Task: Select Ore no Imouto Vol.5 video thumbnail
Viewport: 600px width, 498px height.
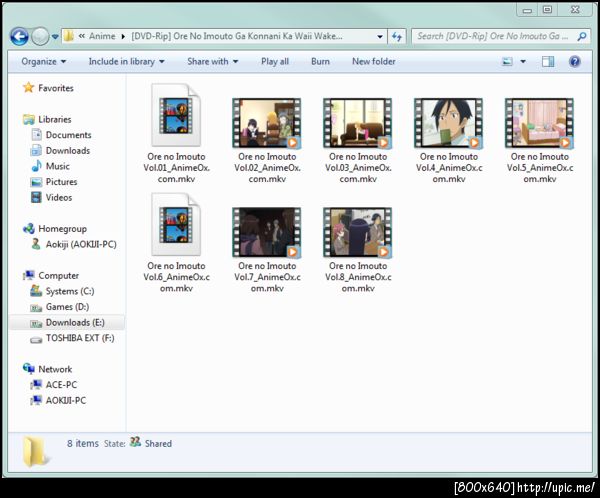Action: pos(540,123)
